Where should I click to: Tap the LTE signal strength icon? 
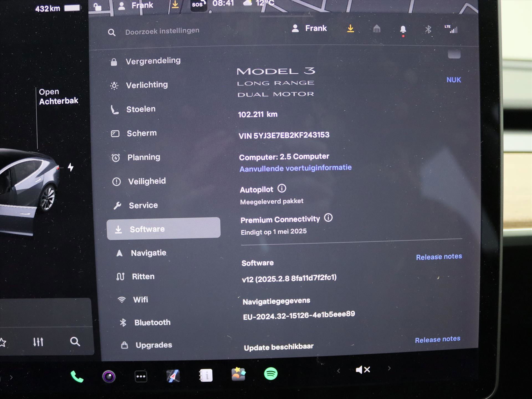pyautogui.click(x=451, y=29)
